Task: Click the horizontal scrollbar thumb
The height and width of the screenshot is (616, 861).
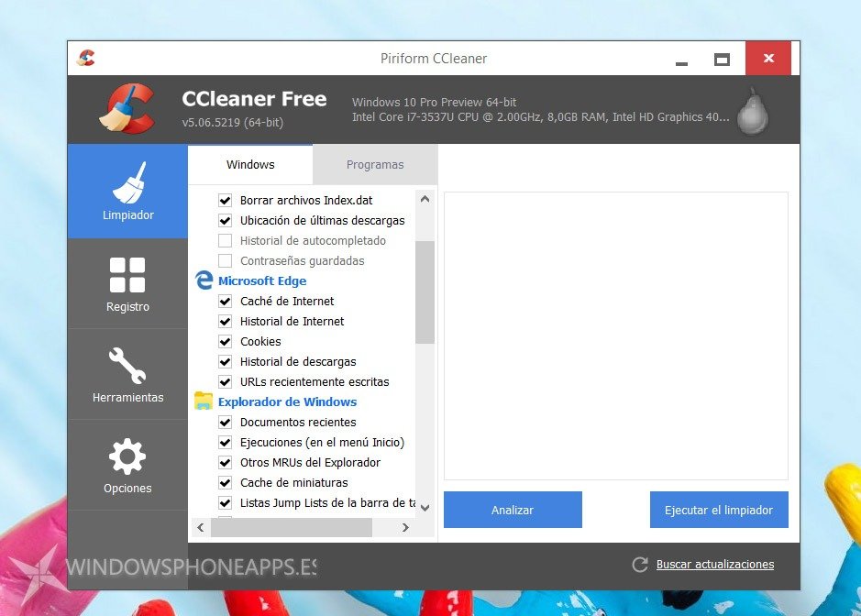Action: click(x=292, y=528)
